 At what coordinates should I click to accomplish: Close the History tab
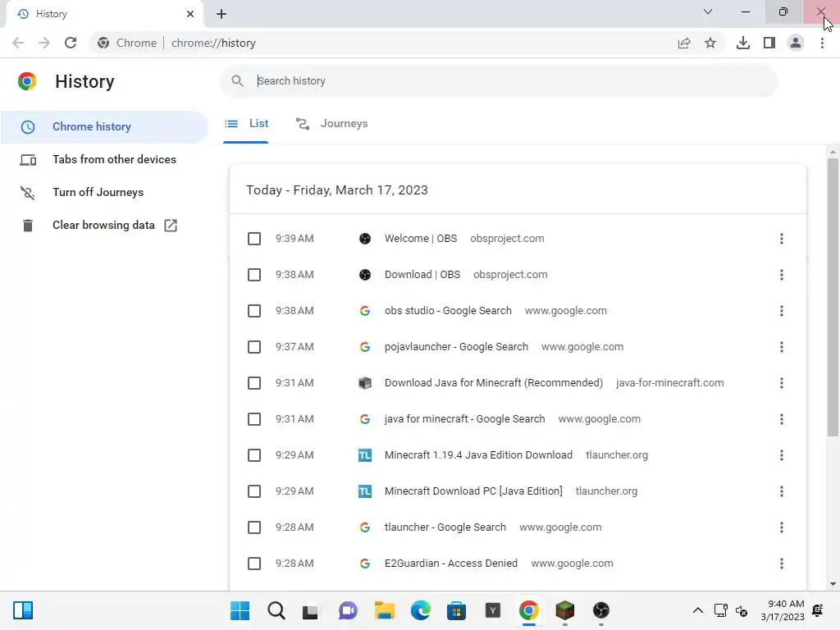(x=190, y=14)
